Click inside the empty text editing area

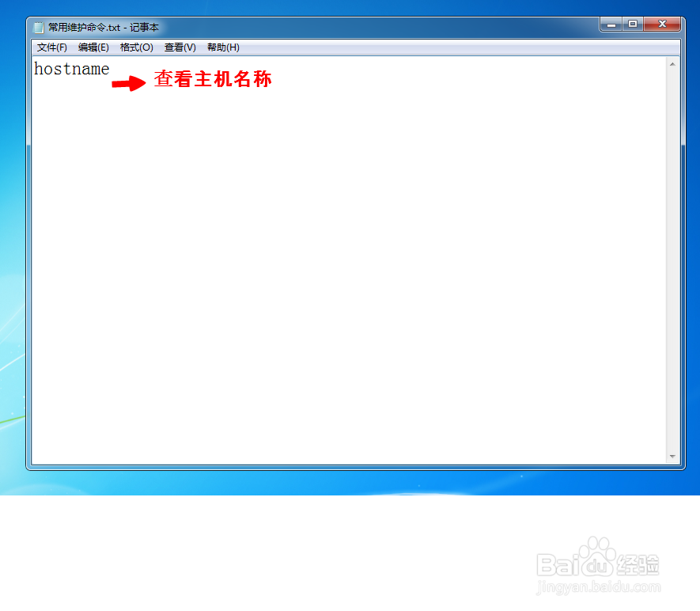(348, 277)
